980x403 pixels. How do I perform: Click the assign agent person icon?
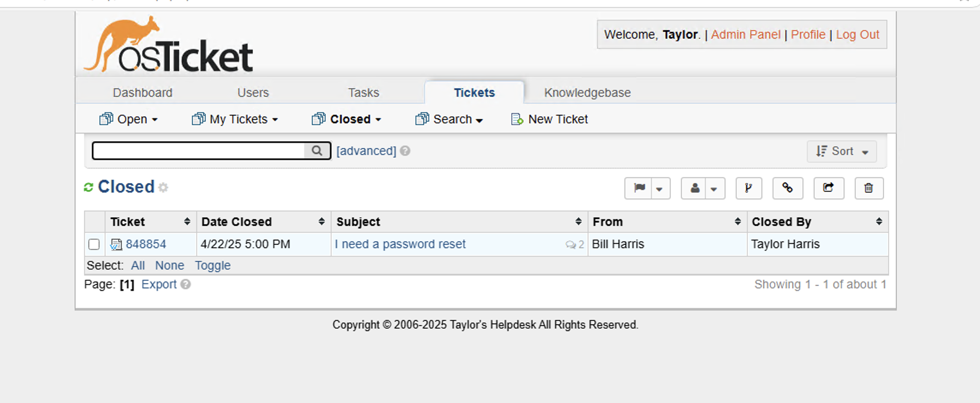coord(694,188)
